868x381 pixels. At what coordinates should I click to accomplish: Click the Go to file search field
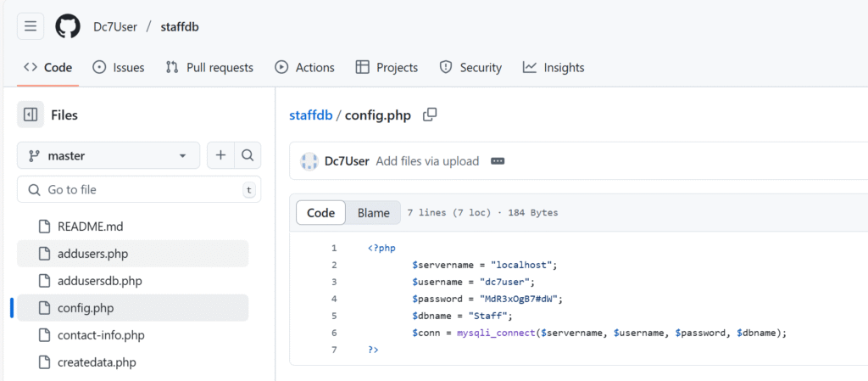click(139, 189)
